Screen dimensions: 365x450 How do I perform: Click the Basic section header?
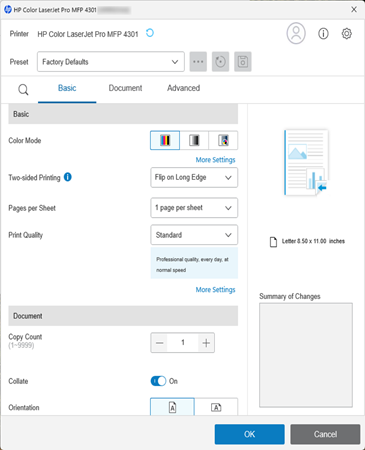123,114
